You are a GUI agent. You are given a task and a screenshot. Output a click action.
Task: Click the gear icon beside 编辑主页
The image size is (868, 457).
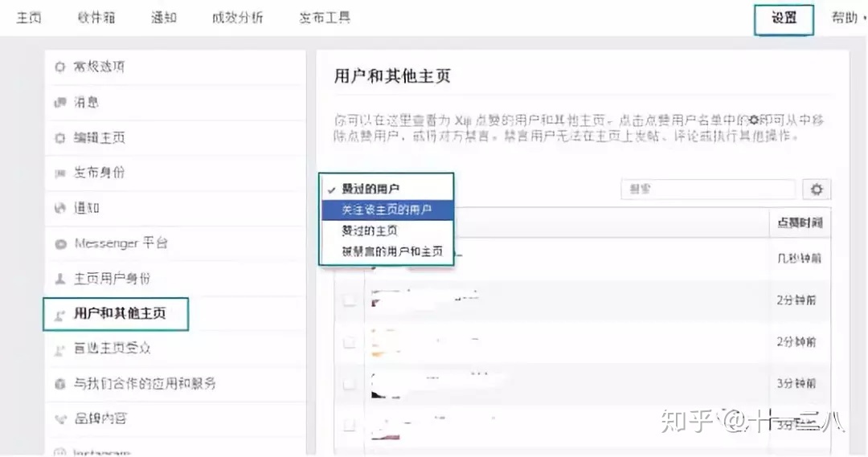(x=59, y=138)
